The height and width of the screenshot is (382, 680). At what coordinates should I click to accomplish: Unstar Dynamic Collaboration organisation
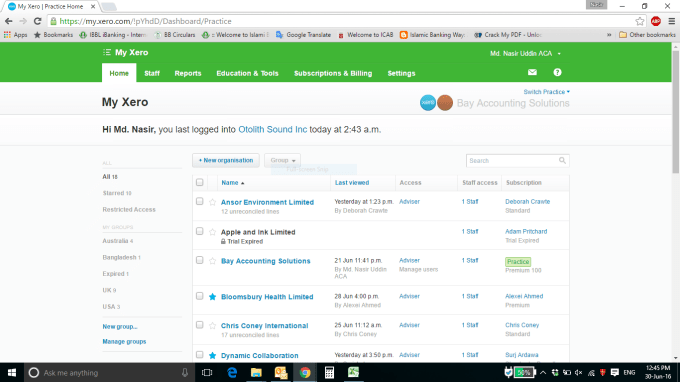[x=212, y=356]
